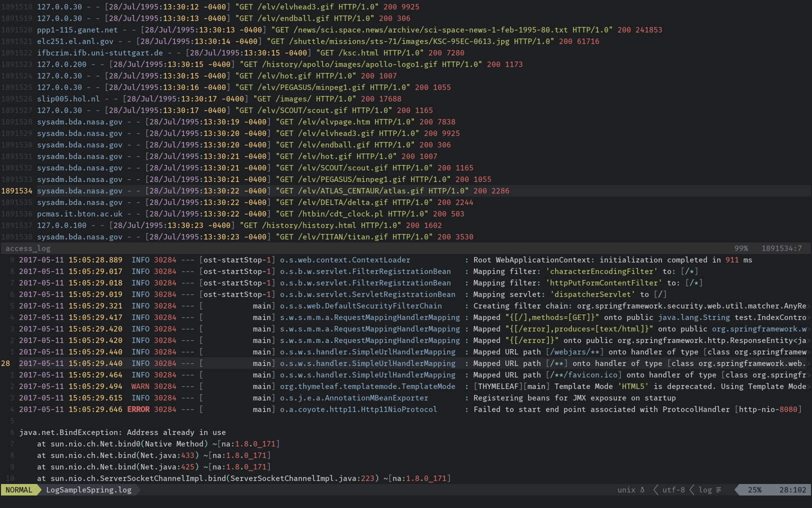Click line number 1891534 in the gutter
The height and width of the screenshot is (508, 812).
pyautogui.click(x=17, y=190)
